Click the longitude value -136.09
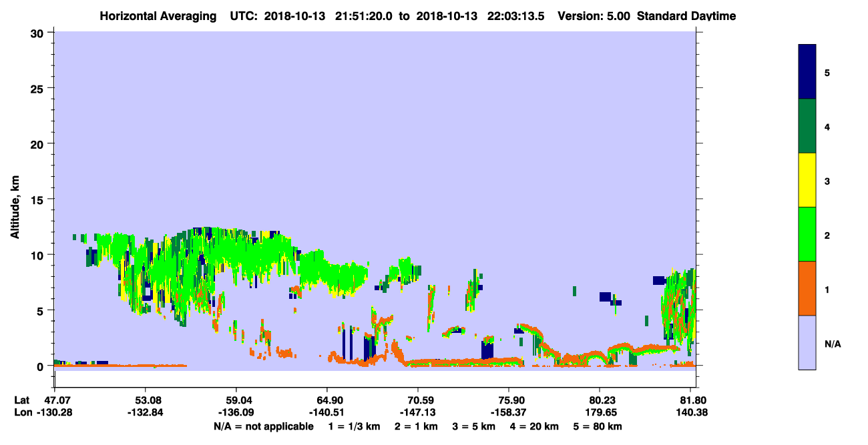 click(x=236, y=412)
